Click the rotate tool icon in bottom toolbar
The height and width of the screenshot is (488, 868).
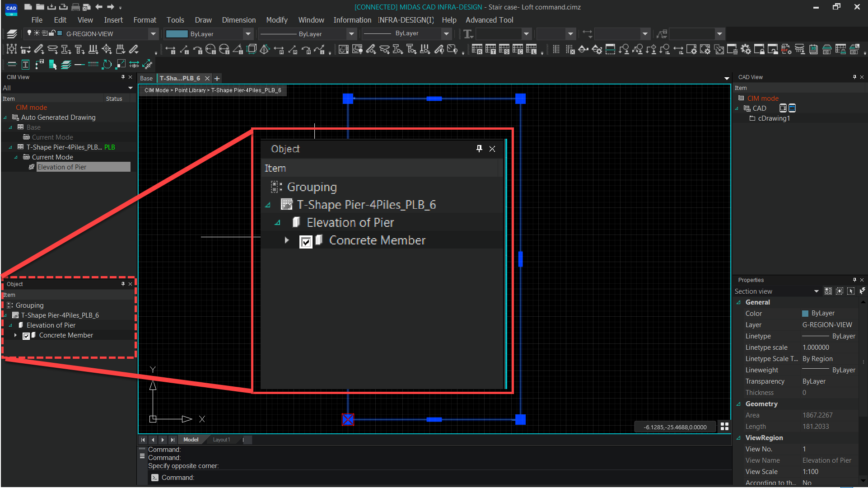coord(107,65)
